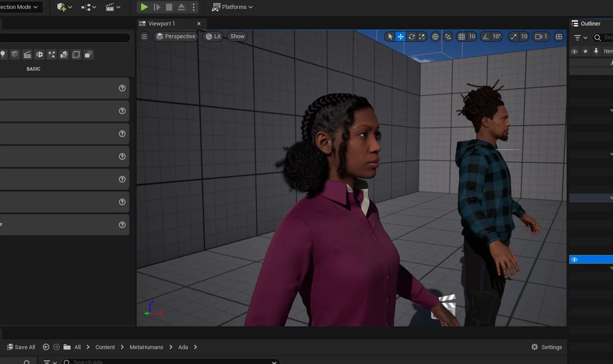Open the viewport Show menu
The height and width of the screenshot is (364, 613).
pyautogui.click(x=237, y=36)
